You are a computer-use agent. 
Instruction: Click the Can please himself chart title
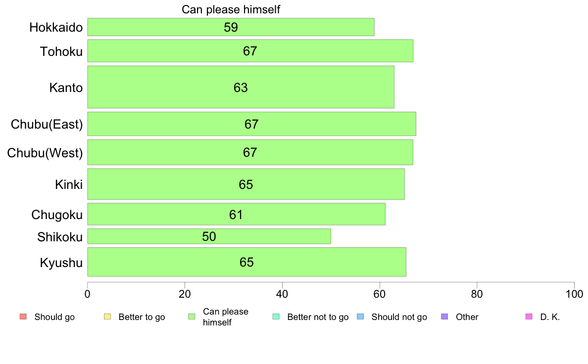pyautogui.click(x=231, y=9)
